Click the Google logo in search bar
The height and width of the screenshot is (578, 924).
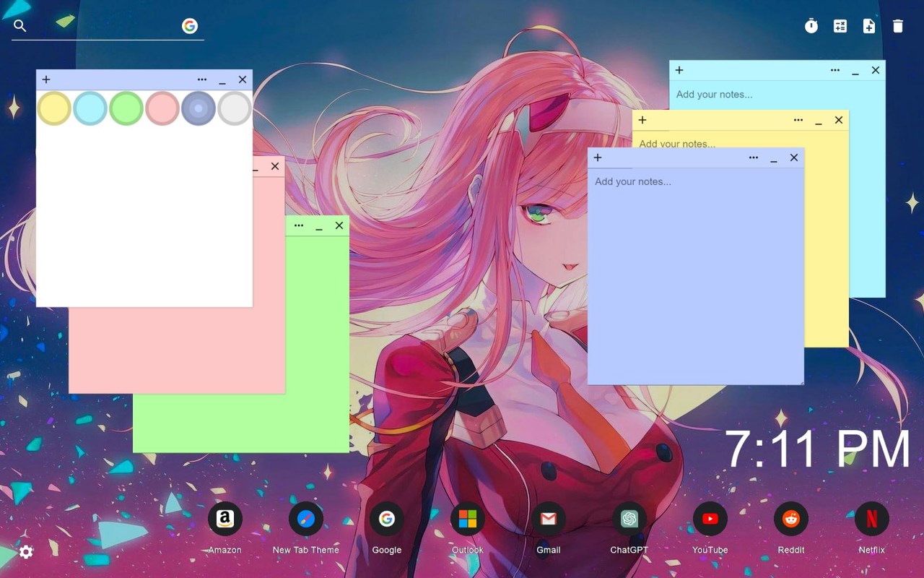[190, 26]
